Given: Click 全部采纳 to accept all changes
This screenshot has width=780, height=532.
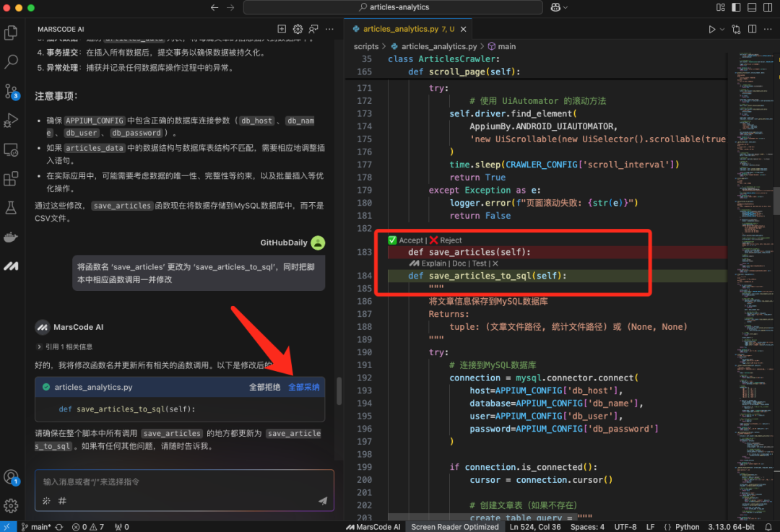Looking at the screenshot, I should (304, 387).
